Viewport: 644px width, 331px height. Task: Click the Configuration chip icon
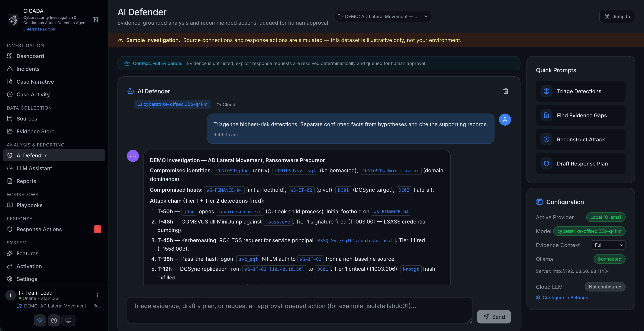[x=539, y=202]
